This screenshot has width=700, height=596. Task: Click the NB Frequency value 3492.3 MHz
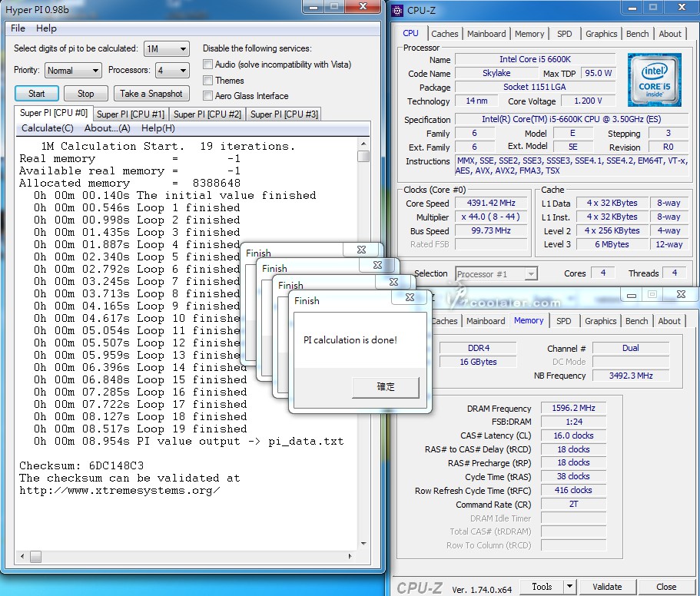[x=631, y=376]
